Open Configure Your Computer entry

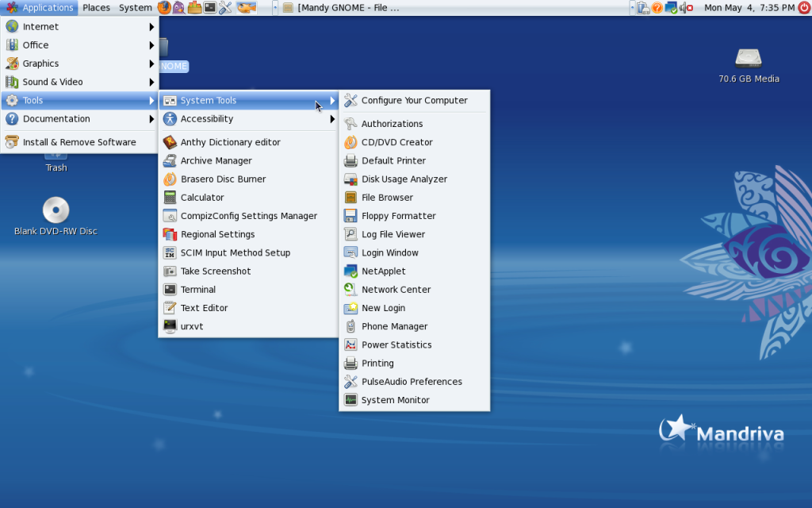[x=414, y=101]
